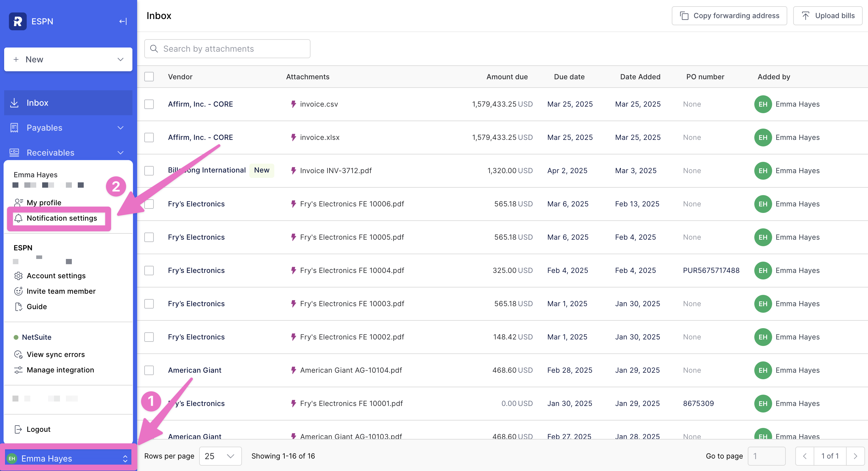Check the Fry's Electronics FE 10004.pdf row
The image size is (868, 471).
click(149, 271)
